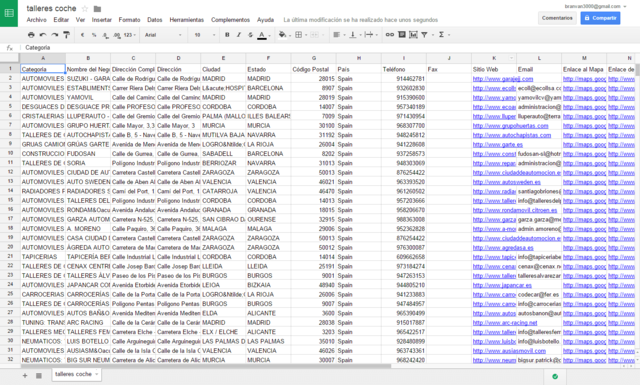Open the garte.es website link

pyautogui.click(x=498, y=145)
